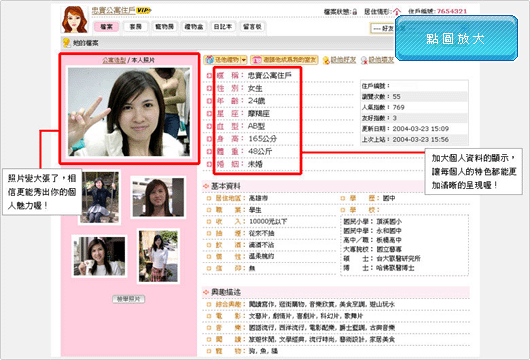
Task: Click the gender value 女生
Action: 255,88
